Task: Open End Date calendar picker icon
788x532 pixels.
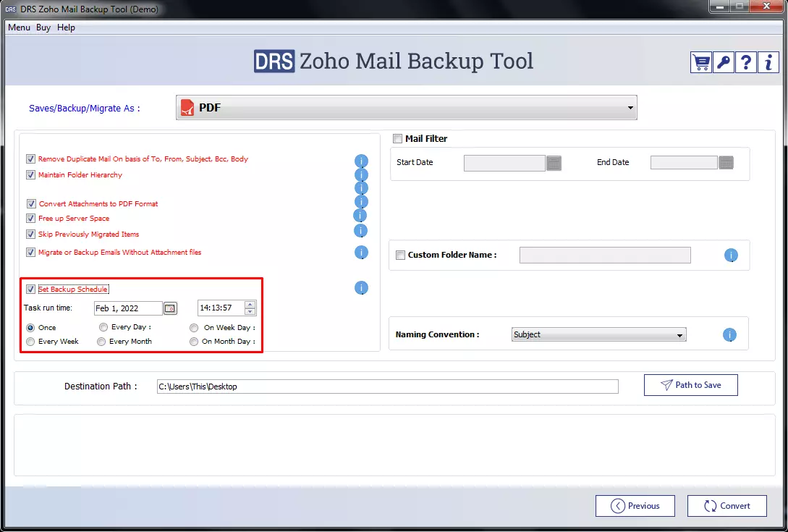Action: (x=726, y=162)
